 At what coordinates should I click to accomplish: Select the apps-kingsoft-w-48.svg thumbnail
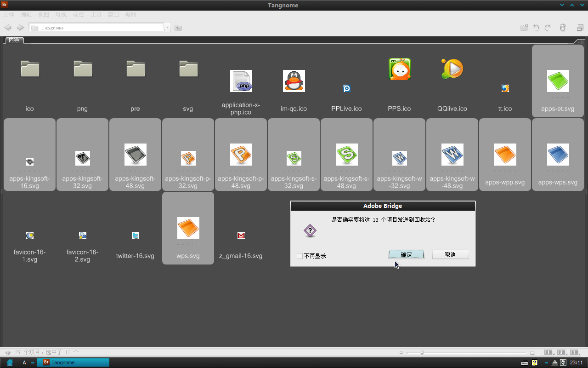coord(452,155)
